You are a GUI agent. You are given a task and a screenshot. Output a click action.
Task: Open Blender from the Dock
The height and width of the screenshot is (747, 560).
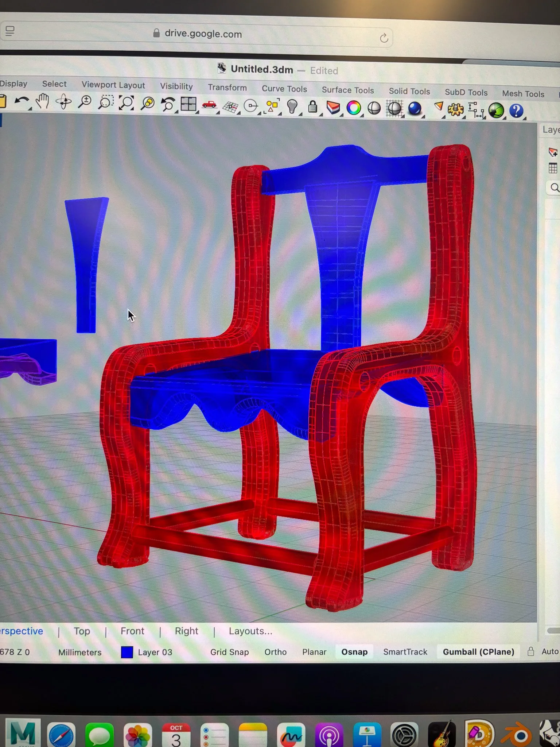(x=516, y=735)
